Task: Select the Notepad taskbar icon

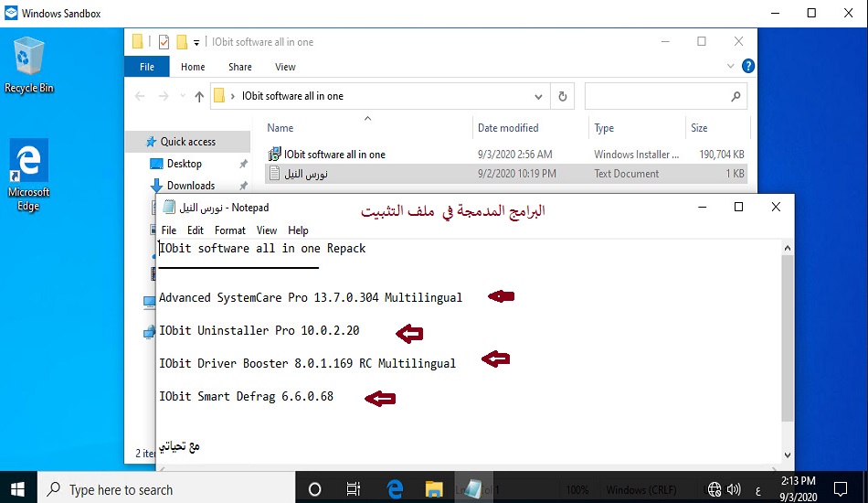Action: 473,489
